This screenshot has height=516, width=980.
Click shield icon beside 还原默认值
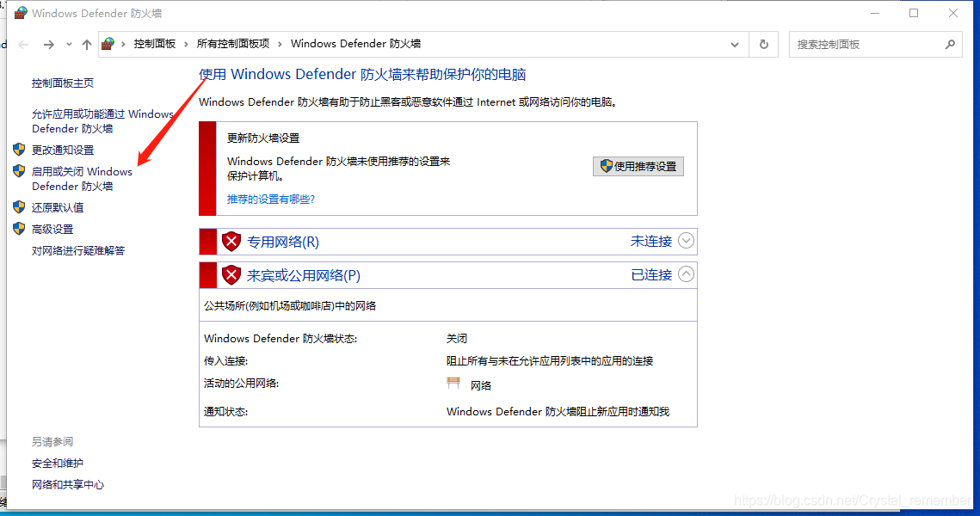(x=19, y=206)
